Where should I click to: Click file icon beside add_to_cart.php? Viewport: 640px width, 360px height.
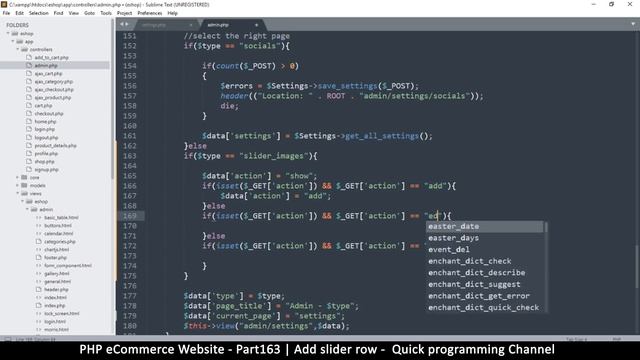(x=29, y=58)
